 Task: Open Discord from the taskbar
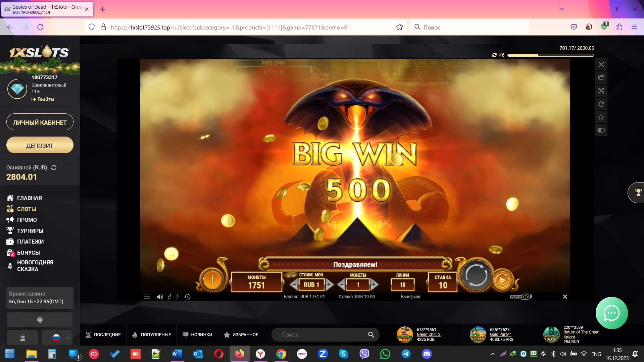pyautogui.click(x=427, y=354)
